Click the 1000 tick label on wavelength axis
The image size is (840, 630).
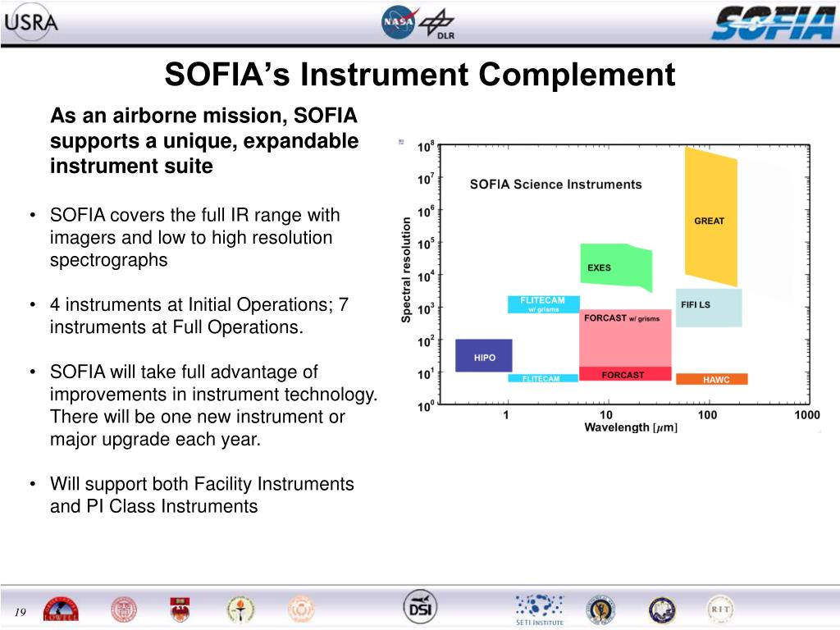pos(807,414)
